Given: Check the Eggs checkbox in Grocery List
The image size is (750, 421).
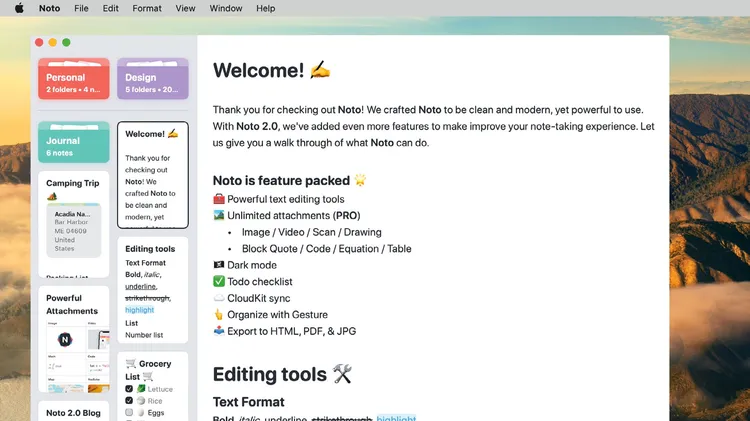Looking at the screenshot, I should point(129,412).
